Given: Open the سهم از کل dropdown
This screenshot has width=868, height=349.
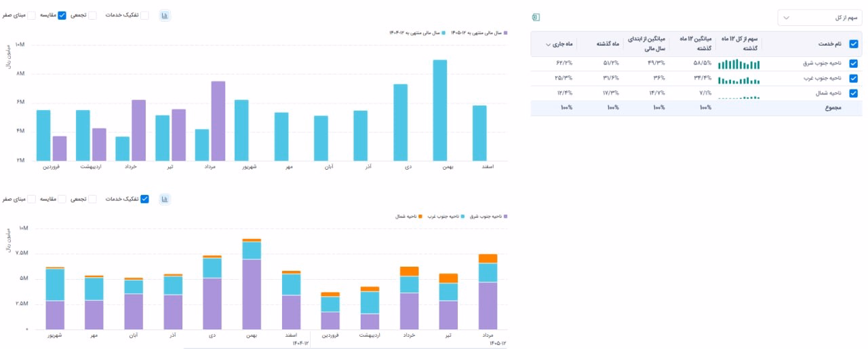Looking at the screenshot, I should point(820,18).
